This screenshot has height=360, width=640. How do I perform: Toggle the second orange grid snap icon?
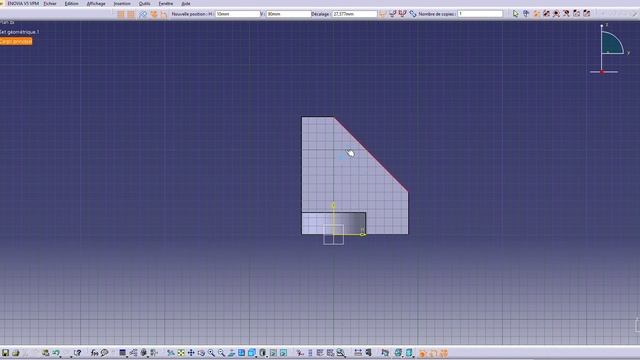131,14
